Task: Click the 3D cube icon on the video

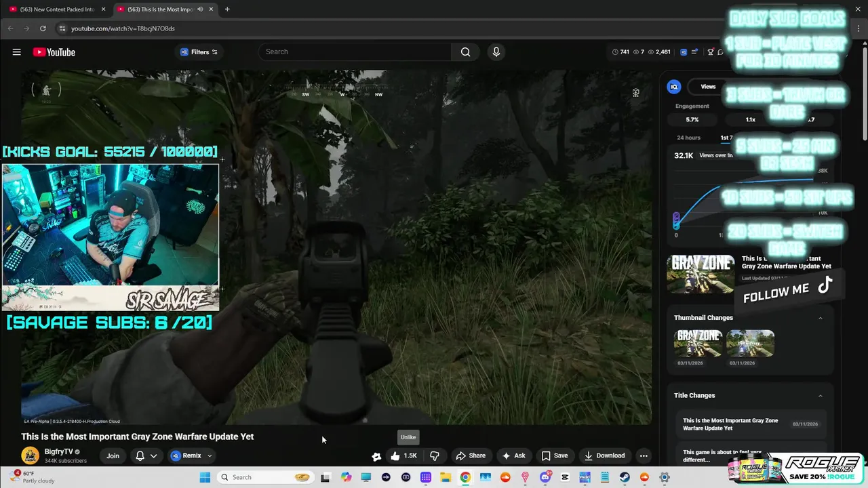Action: coord(635,93)
